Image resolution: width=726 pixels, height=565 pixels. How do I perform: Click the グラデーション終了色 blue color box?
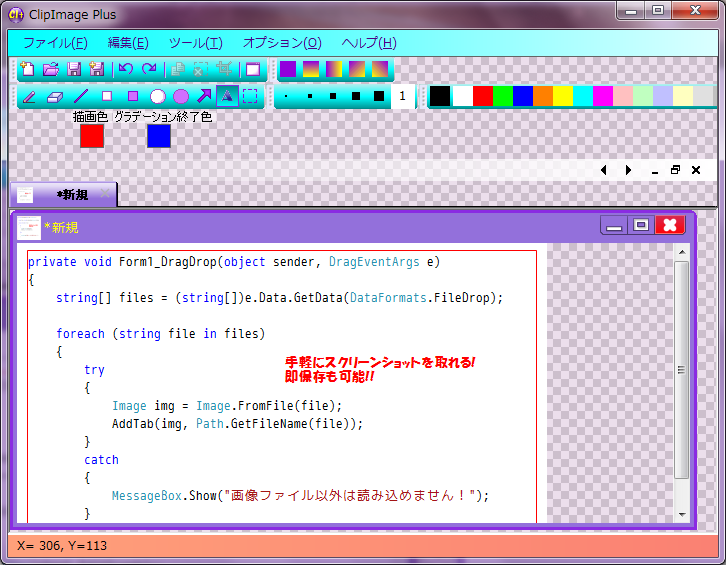coord(159,136)
